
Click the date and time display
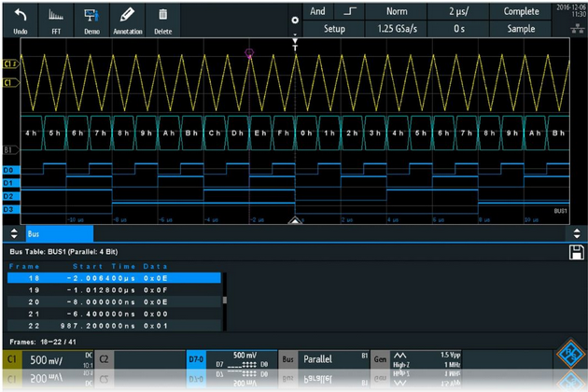click(571, 11)
